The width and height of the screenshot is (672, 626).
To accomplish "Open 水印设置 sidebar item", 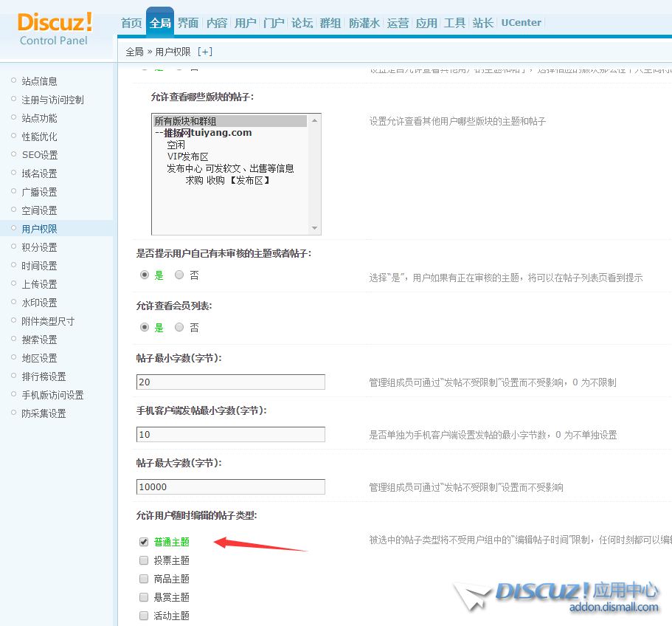I will (39, 303).
